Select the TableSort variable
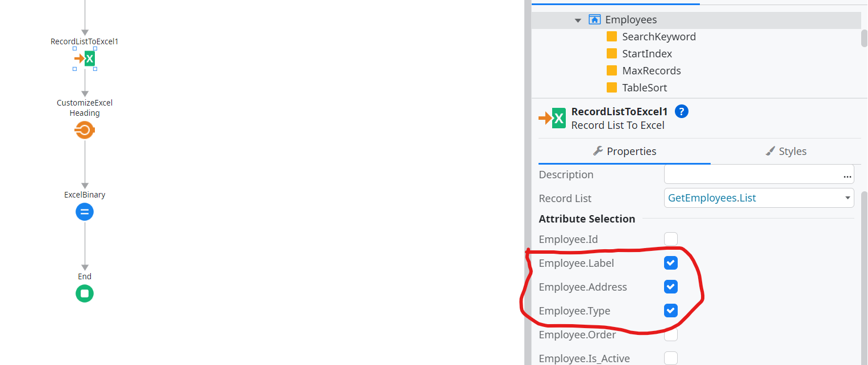The width and height of the screenshot is (868, 365). click(645, 88)
